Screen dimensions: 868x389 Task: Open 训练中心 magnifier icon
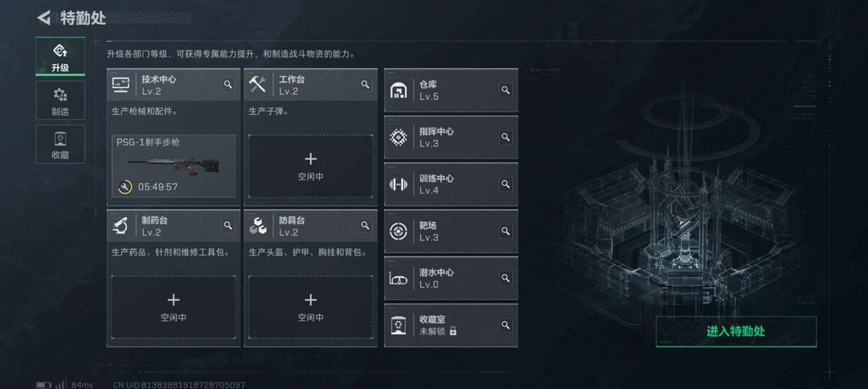pos(506,184)
